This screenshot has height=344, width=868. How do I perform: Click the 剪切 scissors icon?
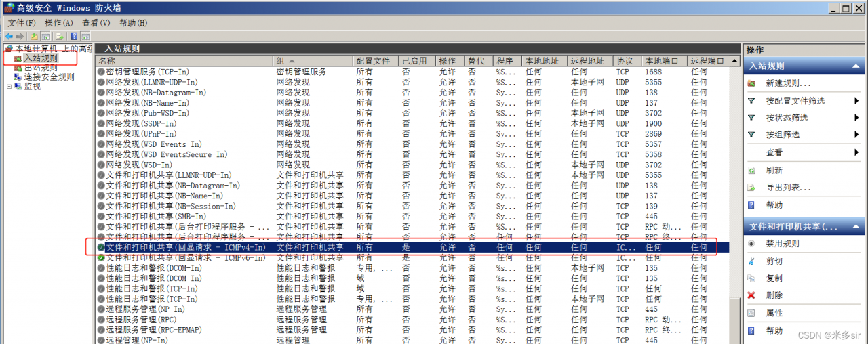tap(751, 261)
